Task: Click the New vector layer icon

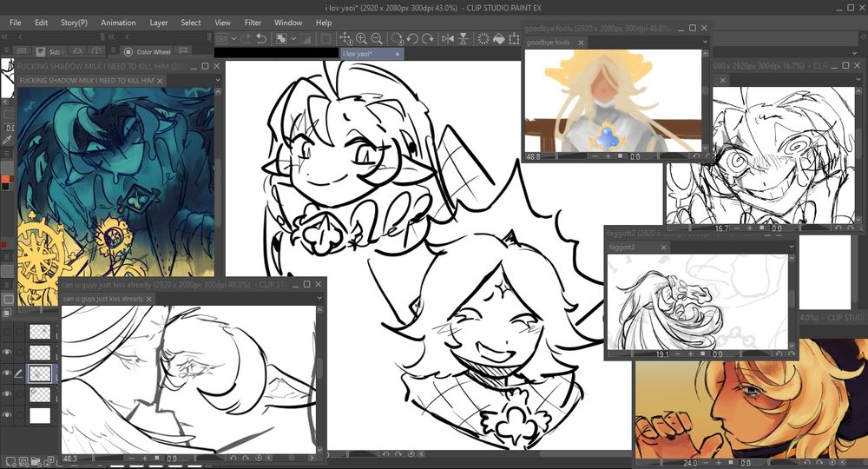Action: pos(23,460)
